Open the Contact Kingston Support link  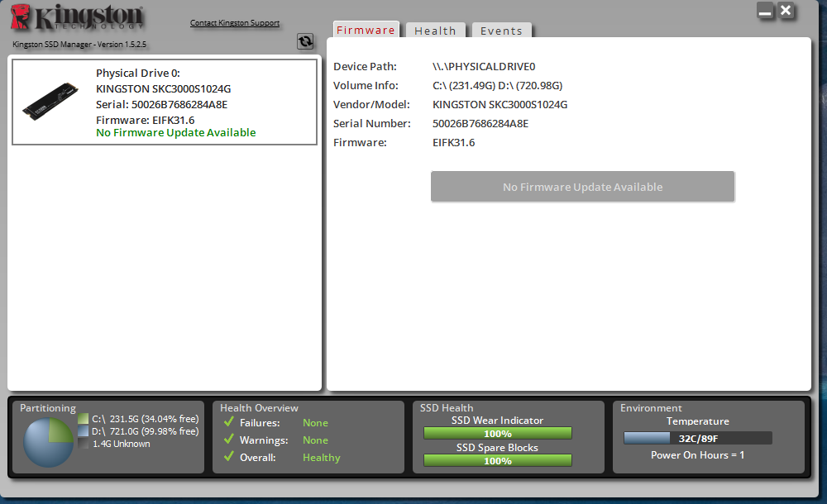[235, 22]
